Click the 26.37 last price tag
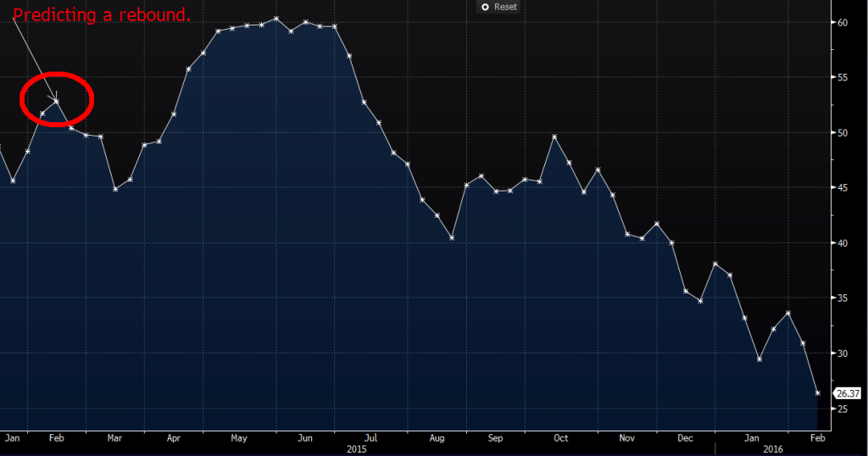Viewport: 868px width, 456px height. 848,393
